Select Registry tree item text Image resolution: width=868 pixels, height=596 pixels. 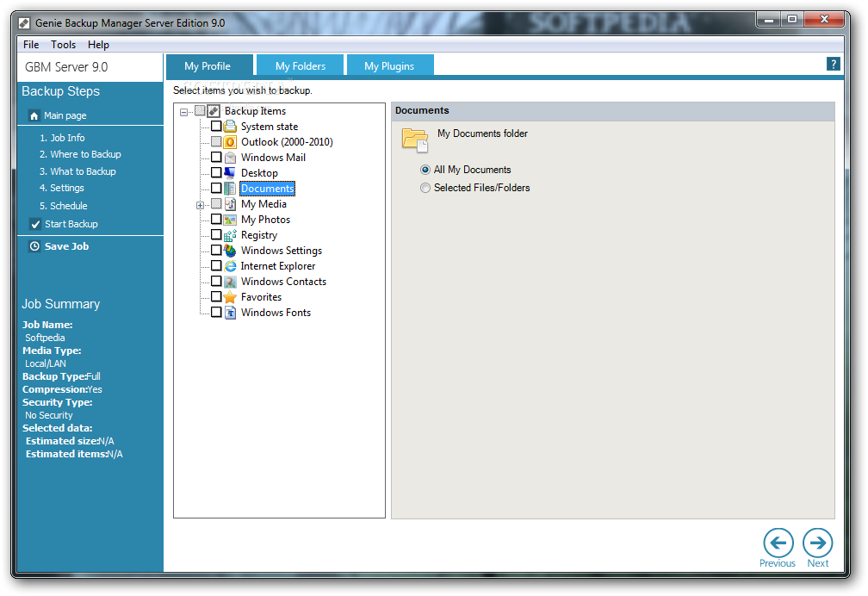pyautogui.click(x=259, y=235)
